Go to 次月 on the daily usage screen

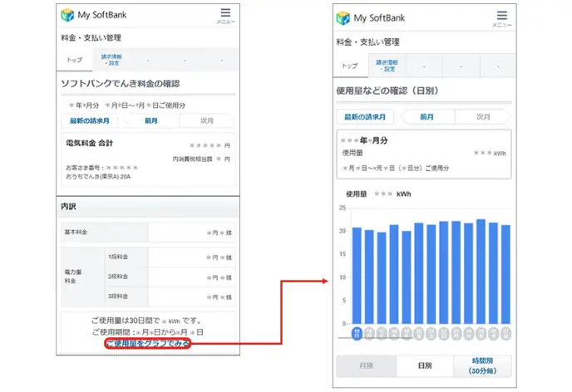pyautogui.click(x=483, y=116)
